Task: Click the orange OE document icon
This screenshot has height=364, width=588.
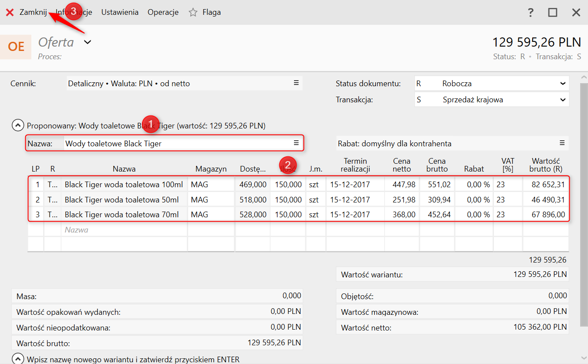Action: [x=16, y=47]
